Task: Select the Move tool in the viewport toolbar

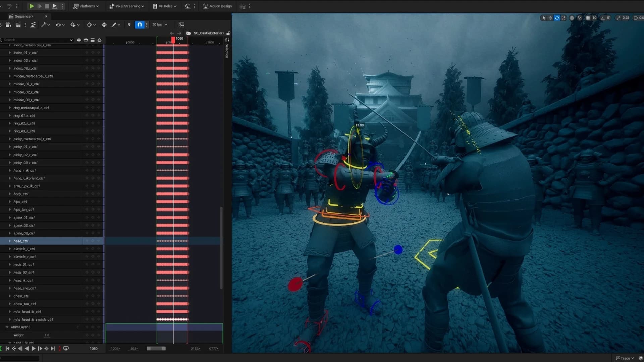Action: click(x=550, y=18)
